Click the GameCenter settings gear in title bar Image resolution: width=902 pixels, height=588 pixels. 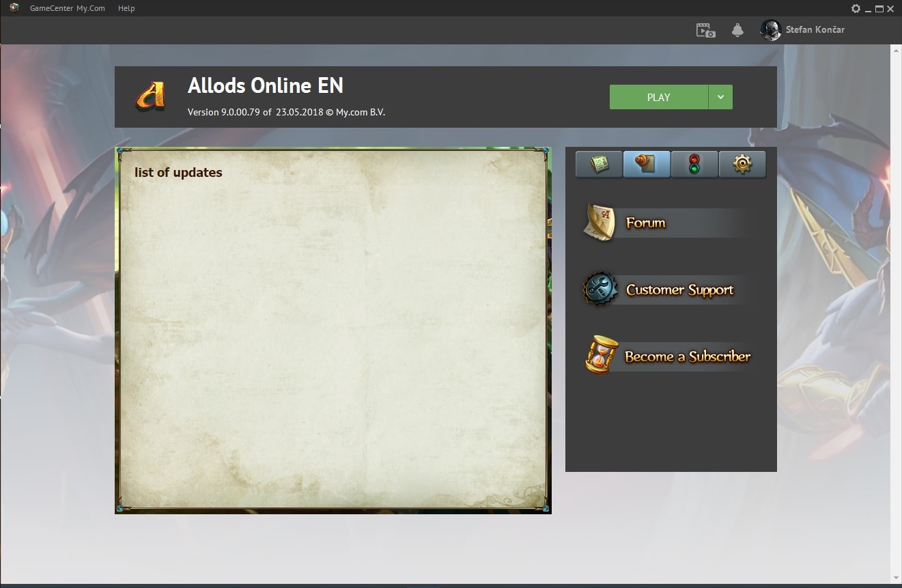(x=856, y=9)
